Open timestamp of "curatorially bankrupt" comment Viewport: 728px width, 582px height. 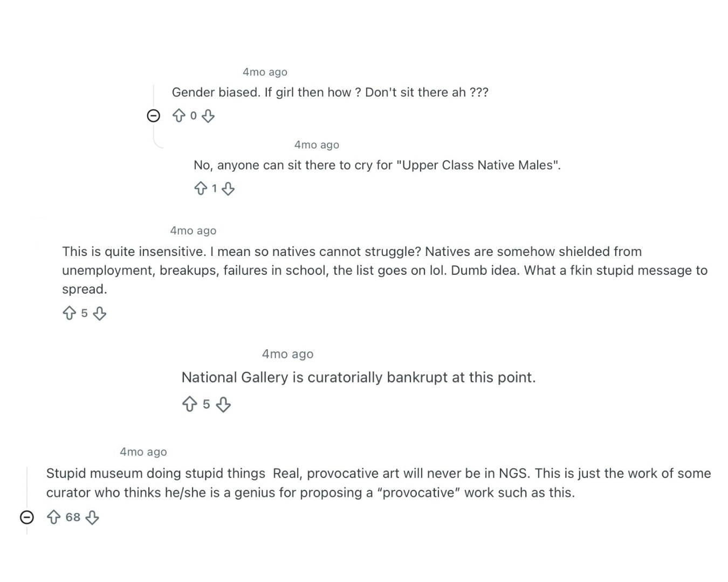pos(287,354)
